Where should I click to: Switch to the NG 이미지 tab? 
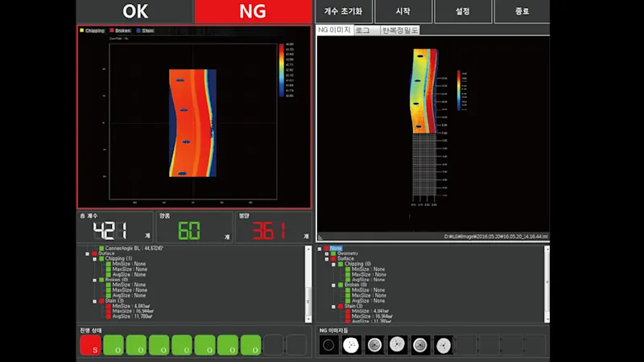tap(333, 30)
